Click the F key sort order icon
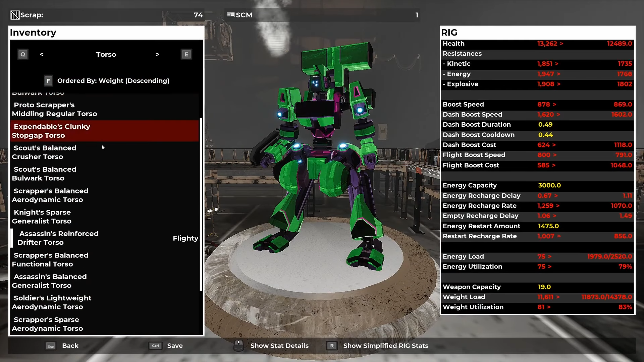 pos(48,81)
